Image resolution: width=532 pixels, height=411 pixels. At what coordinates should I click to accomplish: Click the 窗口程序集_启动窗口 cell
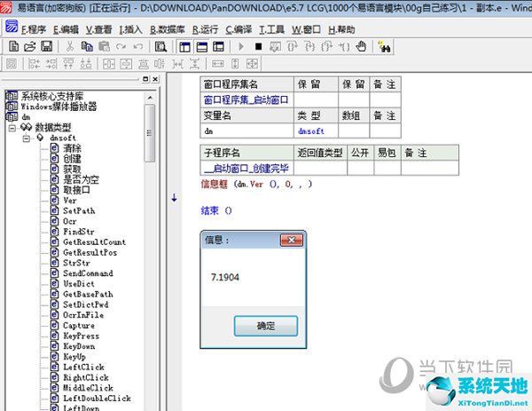[246, 99]
